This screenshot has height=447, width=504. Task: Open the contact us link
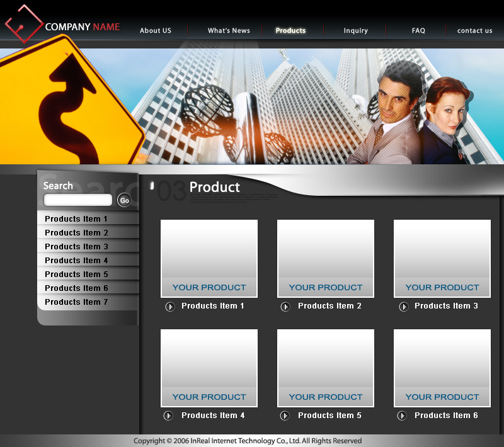474,31
